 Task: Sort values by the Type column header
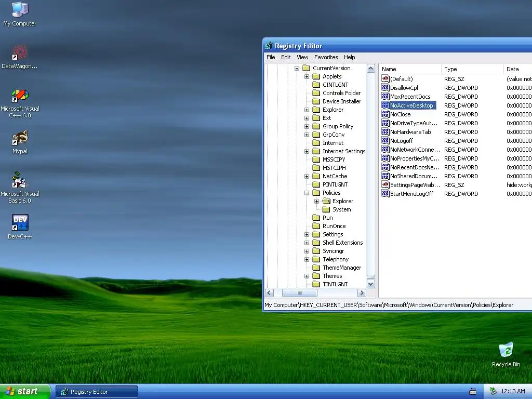click(x=472, y=69)
